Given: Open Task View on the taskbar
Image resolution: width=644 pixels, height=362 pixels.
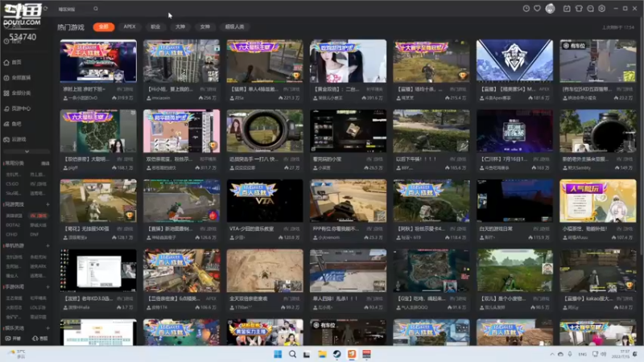Looking at the screenshot, I should click(x=307, y=354).
